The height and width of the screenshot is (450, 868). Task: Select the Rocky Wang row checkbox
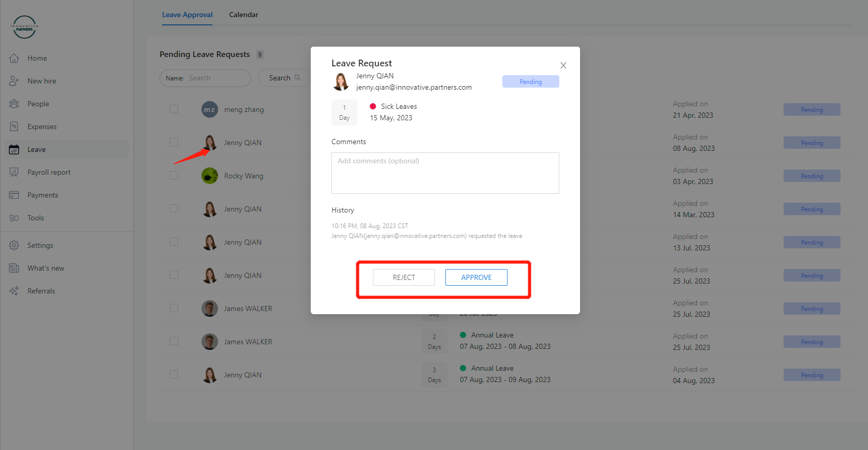point(174,175)
